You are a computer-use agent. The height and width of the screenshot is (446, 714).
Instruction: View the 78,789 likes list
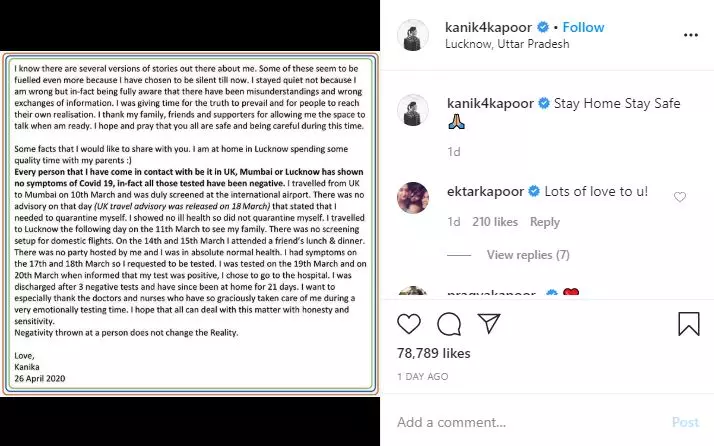[434, 354]
